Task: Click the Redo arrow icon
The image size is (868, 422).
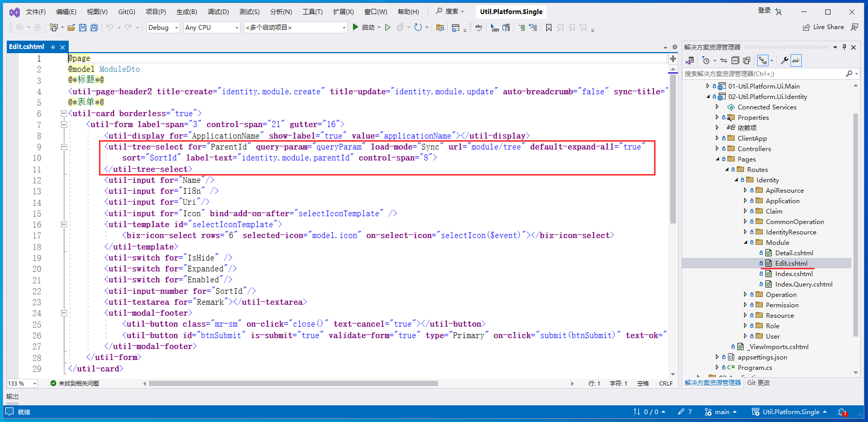Action: click(x=128, y=27)
